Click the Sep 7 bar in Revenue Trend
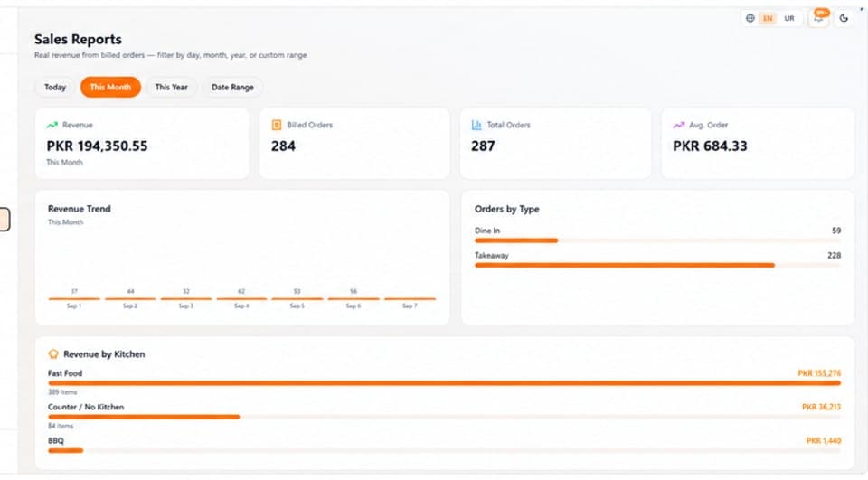 (x=410, y=299)
